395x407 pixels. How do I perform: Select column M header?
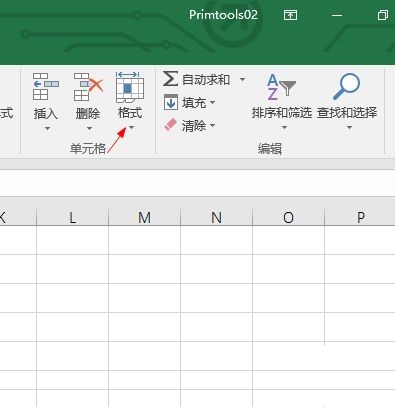point(144,217)
